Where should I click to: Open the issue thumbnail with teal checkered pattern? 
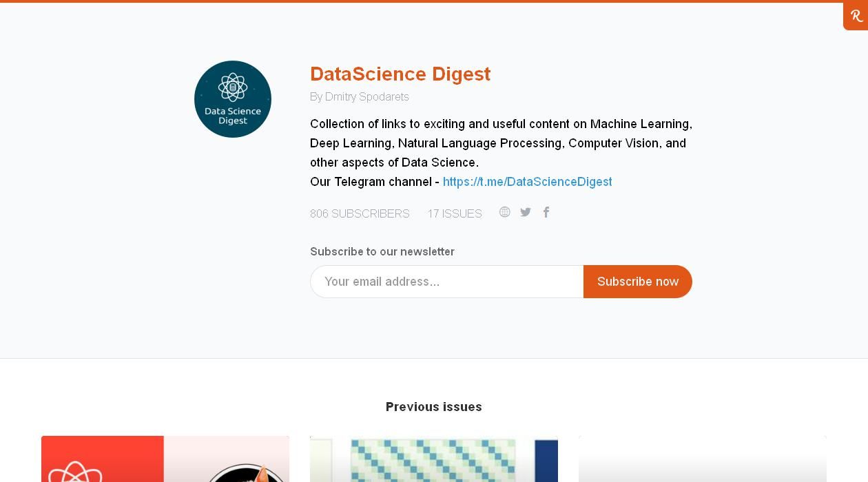click(434, 459)
